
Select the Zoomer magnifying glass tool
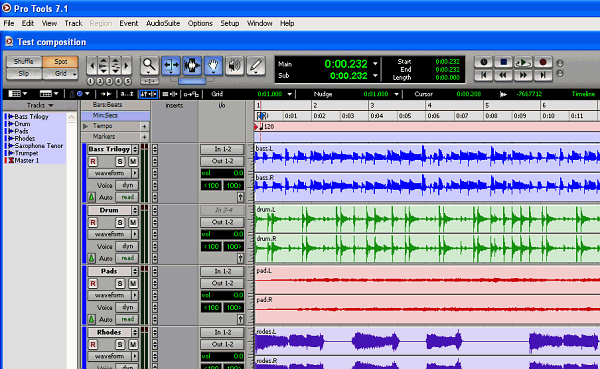pos(149,66)
